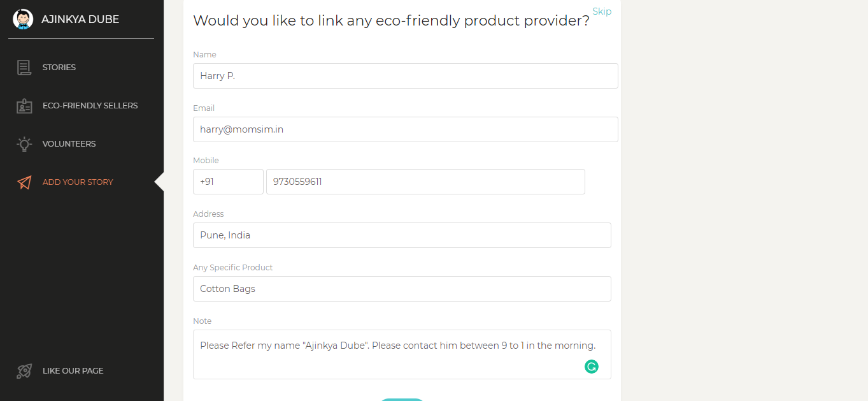This screenshot has width=868, height=401.
Task: Open the Volunteers page
Action: pyautogui.click(x=69, y=144)
